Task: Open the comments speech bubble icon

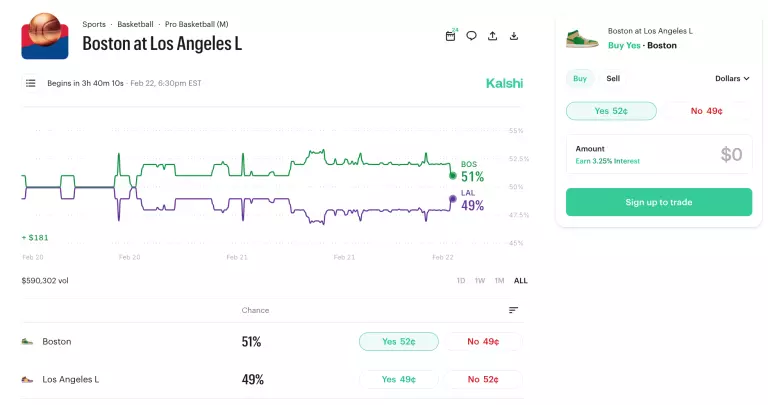Action: 471,36
